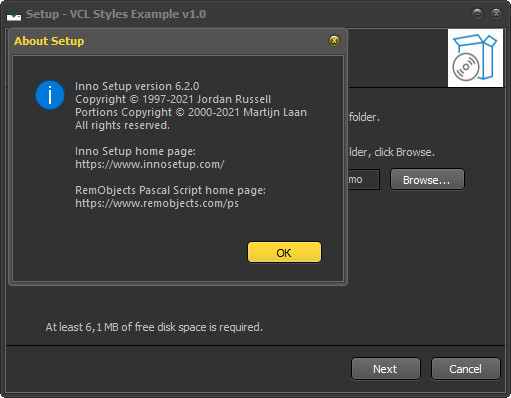Click the RemObjects Pascal Script home page label

170,190
